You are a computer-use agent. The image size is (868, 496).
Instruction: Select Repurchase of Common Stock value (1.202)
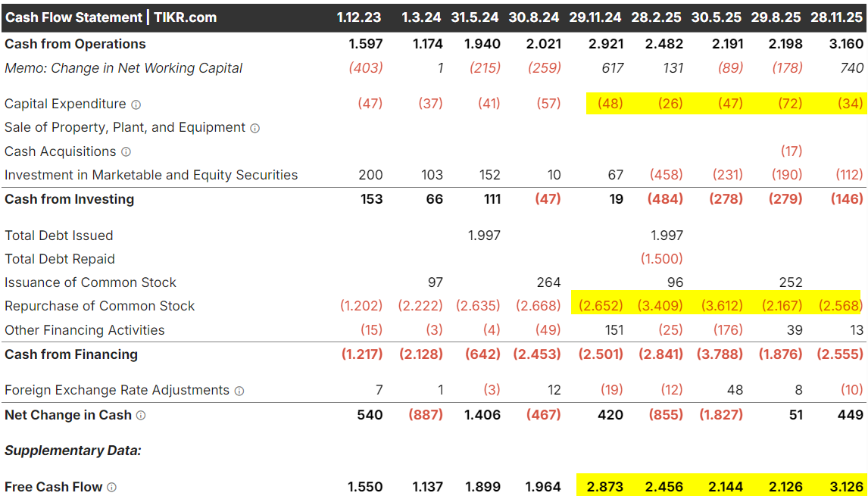(x=361, y=306)
